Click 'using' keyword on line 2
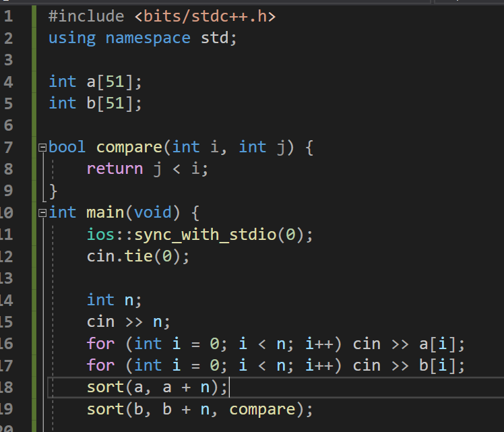Screen dimensions: 504x432 (72, 38)
